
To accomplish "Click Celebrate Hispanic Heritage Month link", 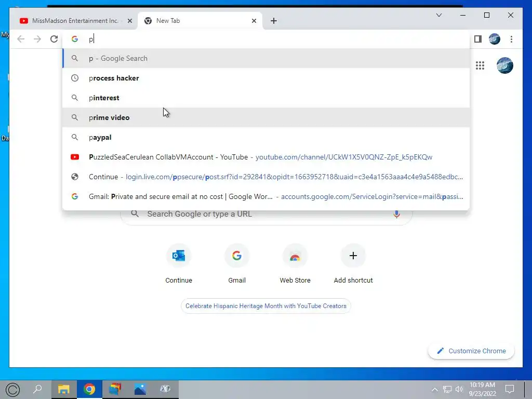I will [x=265, y=306].
